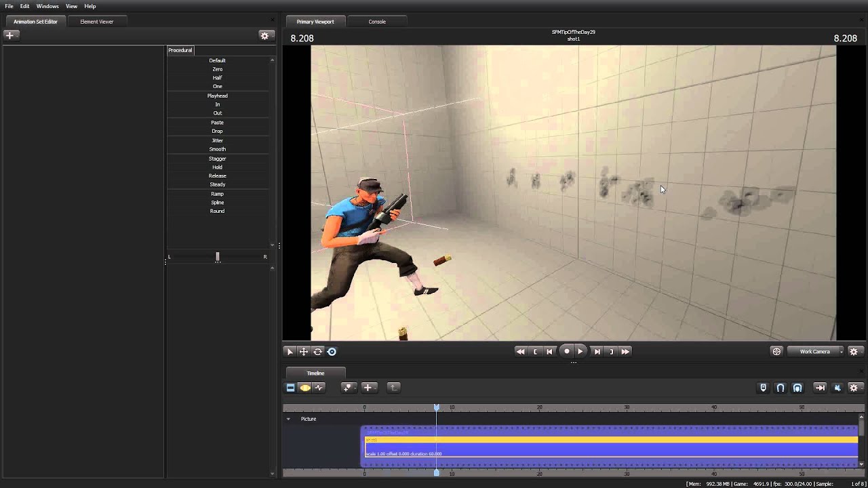The height and width of the screenshot is (488, 868).
Task: Click the arrow-to-bar icon in the timeline toolbar
Action: click(820, 388)
